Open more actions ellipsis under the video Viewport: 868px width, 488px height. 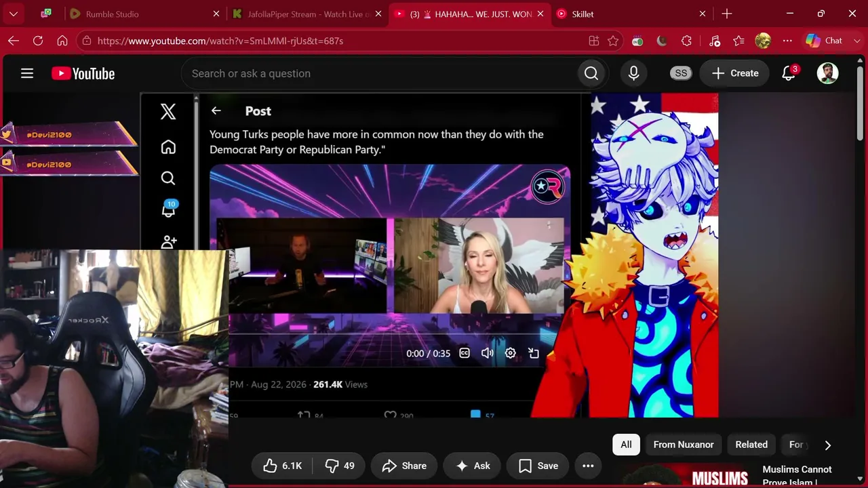pyautogui.click(x=588, y=466)
